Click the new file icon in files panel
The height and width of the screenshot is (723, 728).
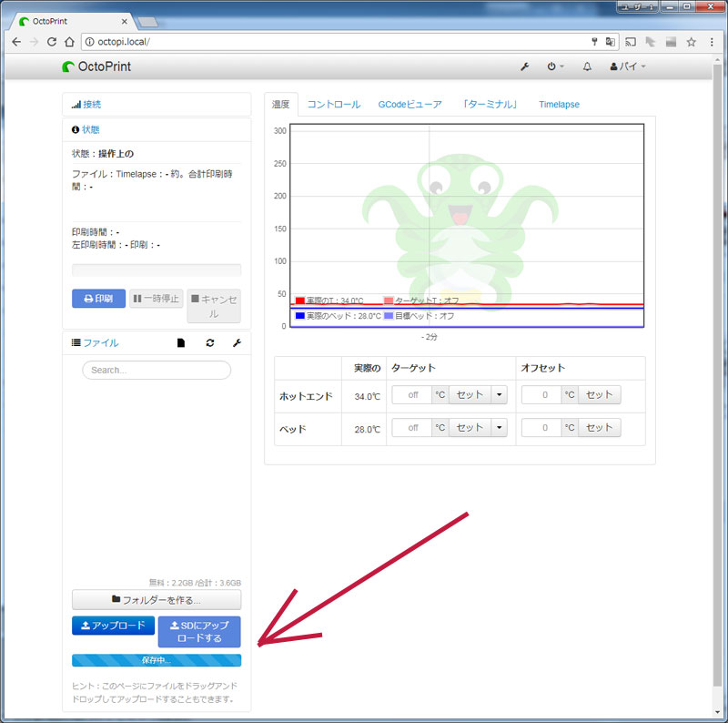pyautogui.click(x=181, y=343)
